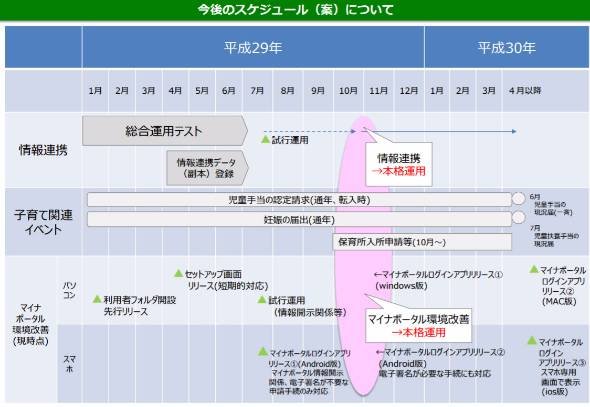Image resolution: width=590 pixels, height=407 pixels.
Task: Click the 保育所入所申請等(10月～) bar
Action: click(x=422, y=242)
